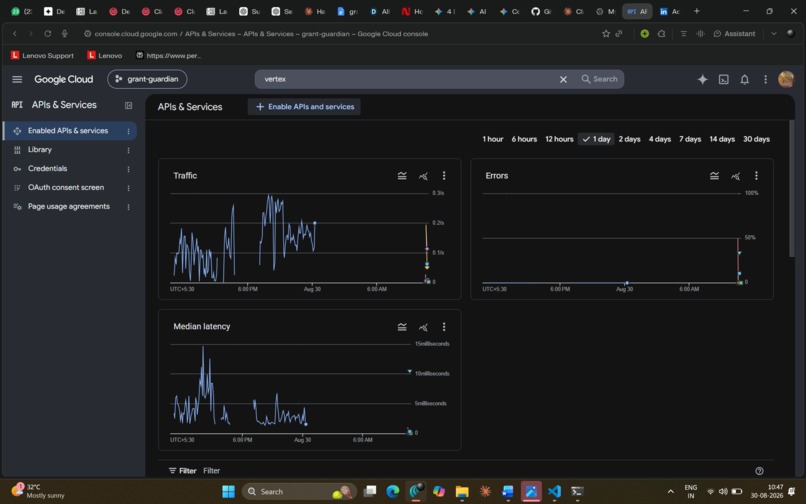
Task: Open Traffic chart more options menu
Action: click(x=444, y=176)
